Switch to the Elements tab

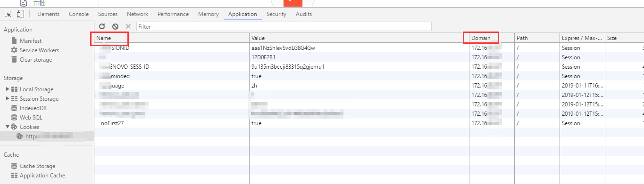[x=48, y=14]
